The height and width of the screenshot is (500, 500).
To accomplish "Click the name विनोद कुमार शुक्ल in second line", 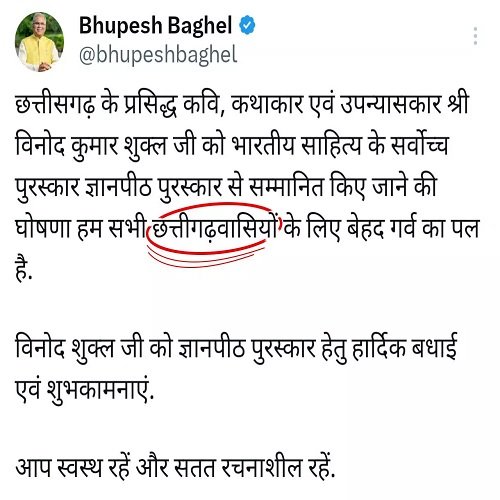I will (x=91, y=147).
